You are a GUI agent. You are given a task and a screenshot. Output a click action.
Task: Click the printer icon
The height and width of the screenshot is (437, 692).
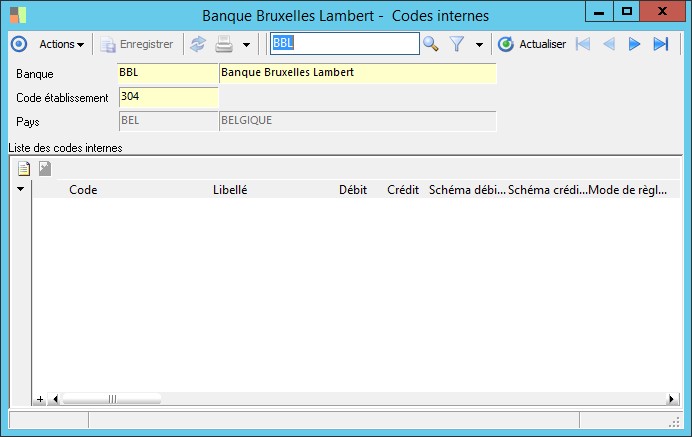[x=224, y=44]
